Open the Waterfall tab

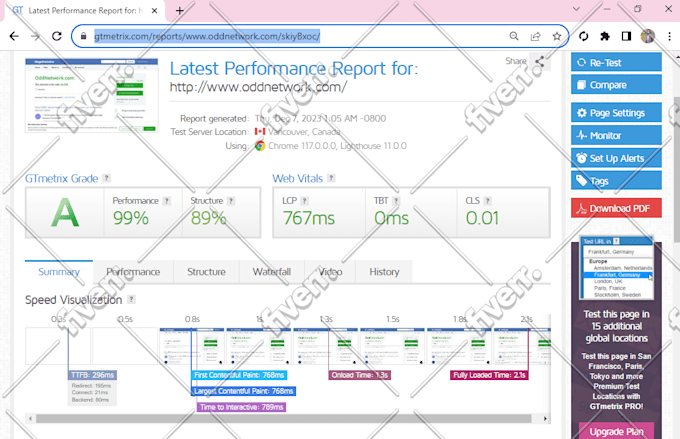tap(272, 272)
